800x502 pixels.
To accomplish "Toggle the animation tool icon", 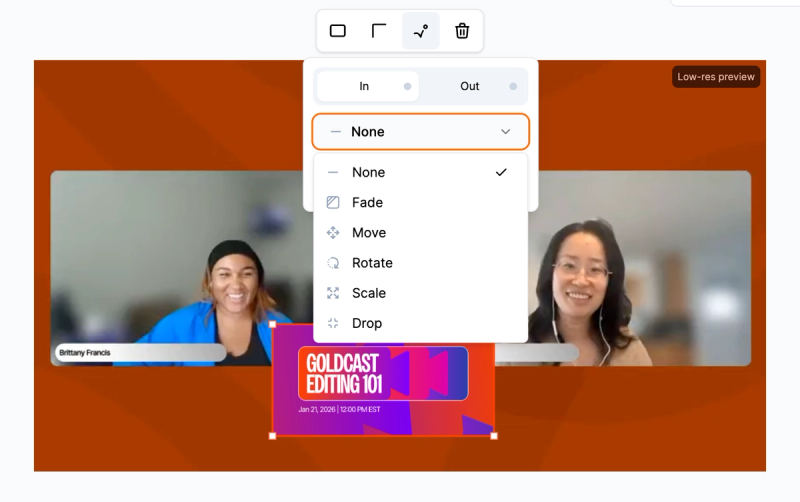I will (x=420, y=31).
